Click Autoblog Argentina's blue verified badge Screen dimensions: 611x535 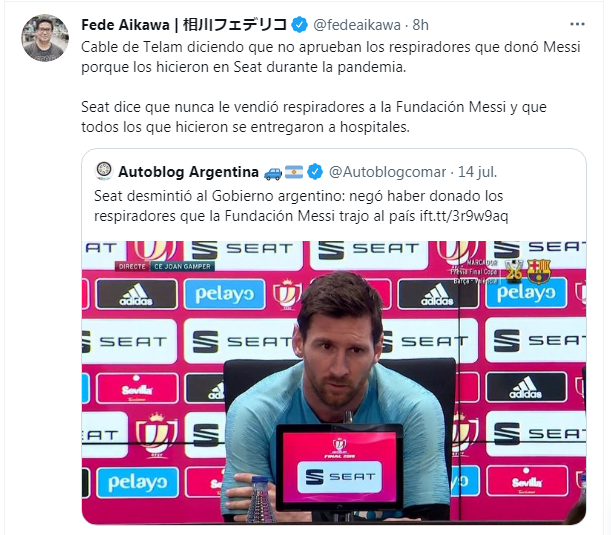315,171
